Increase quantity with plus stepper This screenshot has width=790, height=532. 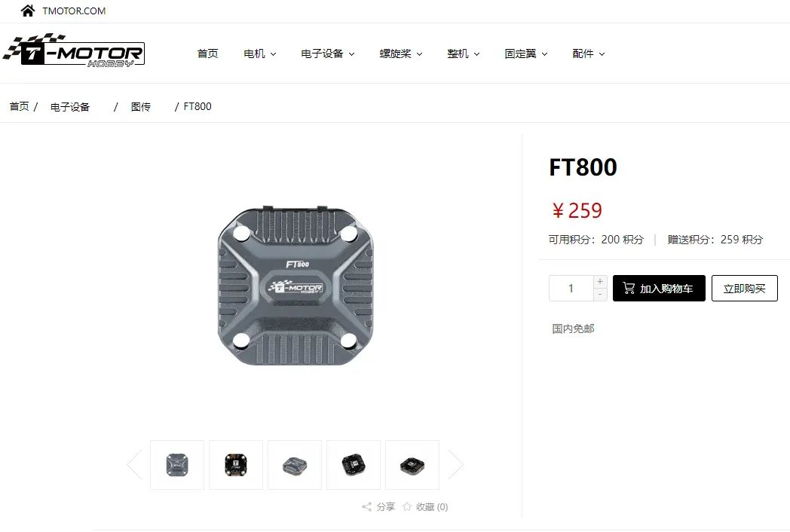click(600, 282)
